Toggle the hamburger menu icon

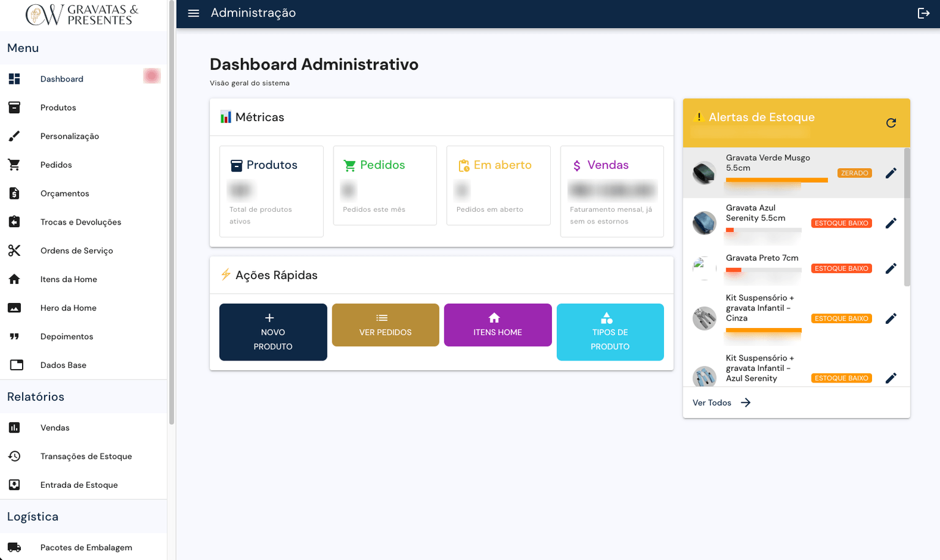(193, 13)
